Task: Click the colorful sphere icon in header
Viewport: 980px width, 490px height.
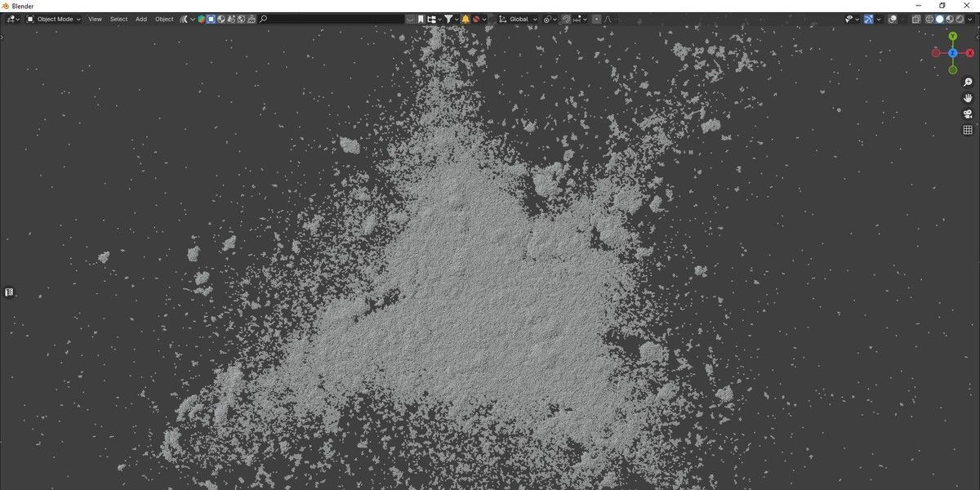Action: 201,19
